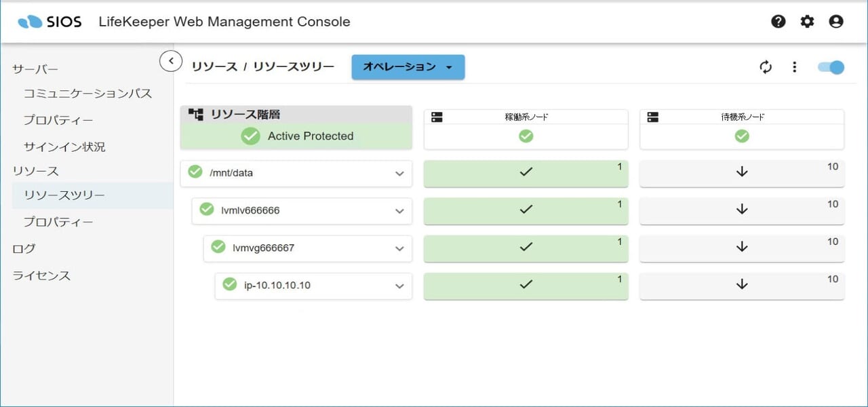Toggle the blue switch at top right
Image resolution: width=868 pixels, height=407 pixels.
(x=831, y=67)
